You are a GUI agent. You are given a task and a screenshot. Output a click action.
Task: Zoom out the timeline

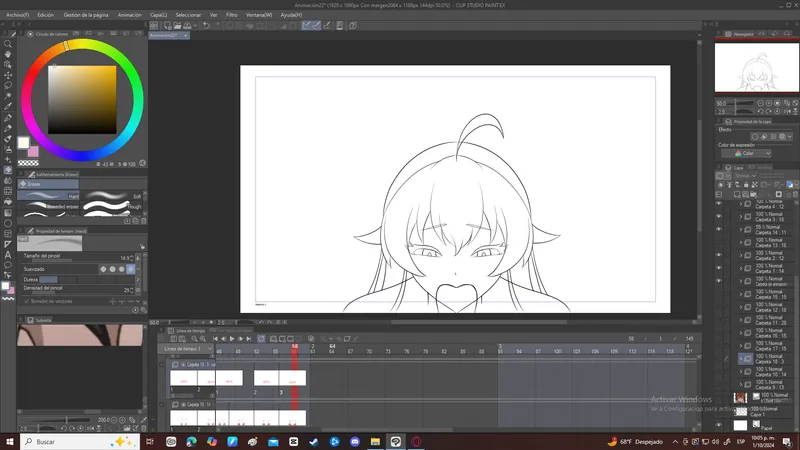(x=194, y=339)
